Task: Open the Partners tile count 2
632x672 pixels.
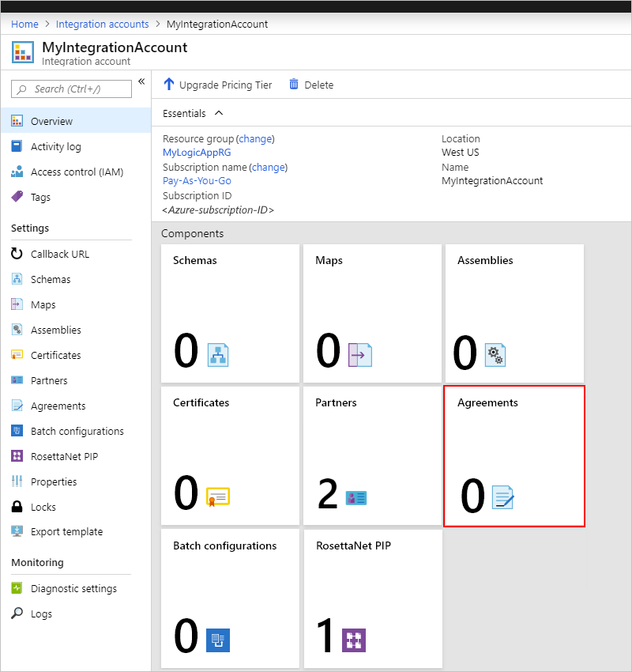Action: tap(328, 493)
